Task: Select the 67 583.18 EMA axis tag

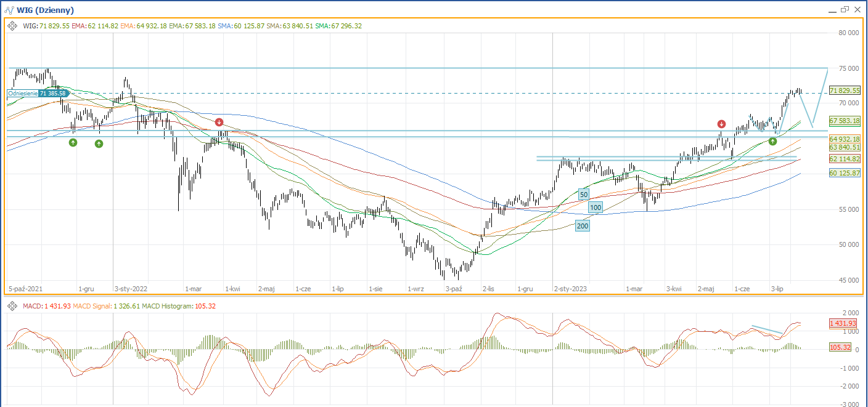Action: [845, 121]
